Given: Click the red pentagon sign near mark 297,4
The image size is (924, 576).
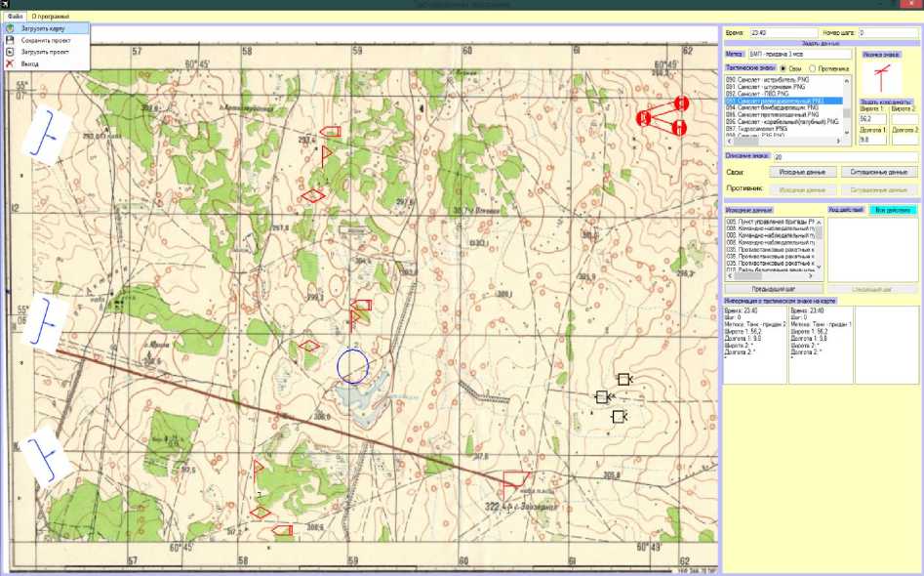Looking at the screenshot, I should [x=331, y=132].
